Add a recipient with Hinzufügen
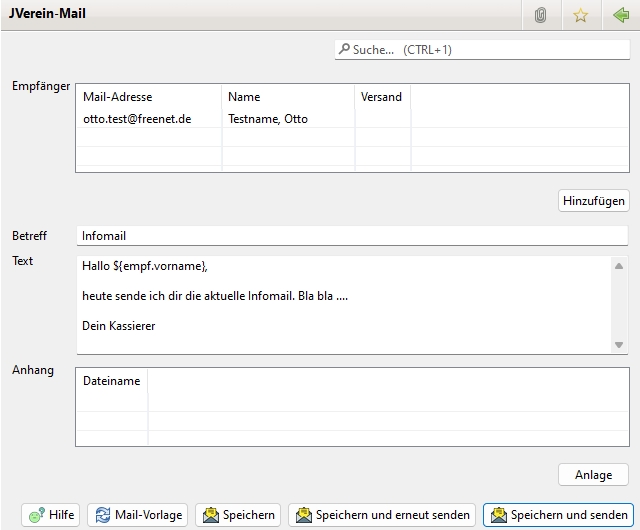The width and height of the screenshot is (640, 530). pos(593,201)
